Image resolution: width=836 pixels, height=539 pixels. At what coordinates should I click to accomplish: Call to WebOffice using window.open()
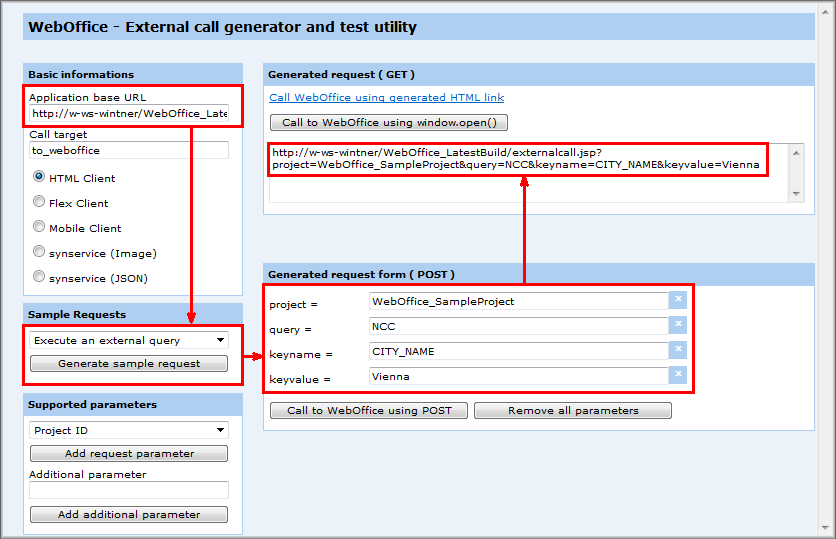point(389,123)
